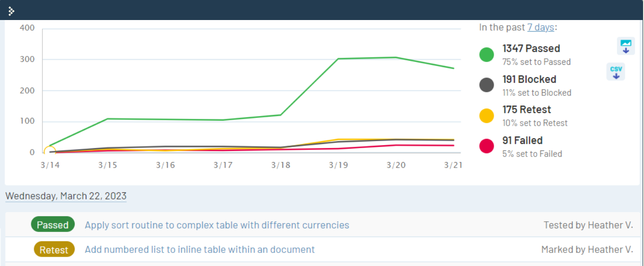644x266 pixels.
Task: Click the green Passed status badge
Action: 53,225
